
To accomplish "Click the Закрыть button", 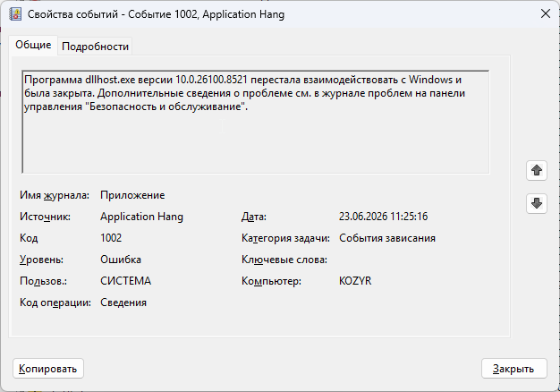I will coord(513,369).
